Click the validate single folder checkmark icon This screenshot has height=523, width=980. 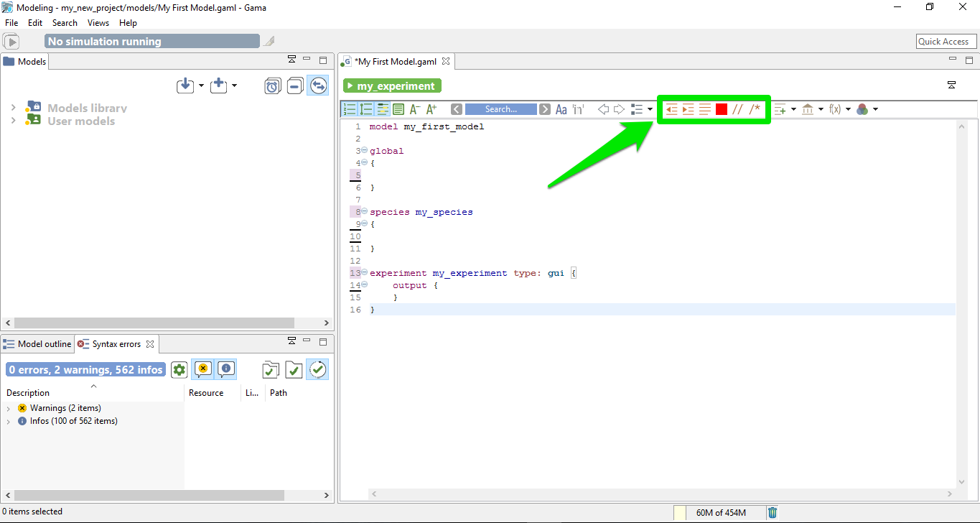click(294, 370)
